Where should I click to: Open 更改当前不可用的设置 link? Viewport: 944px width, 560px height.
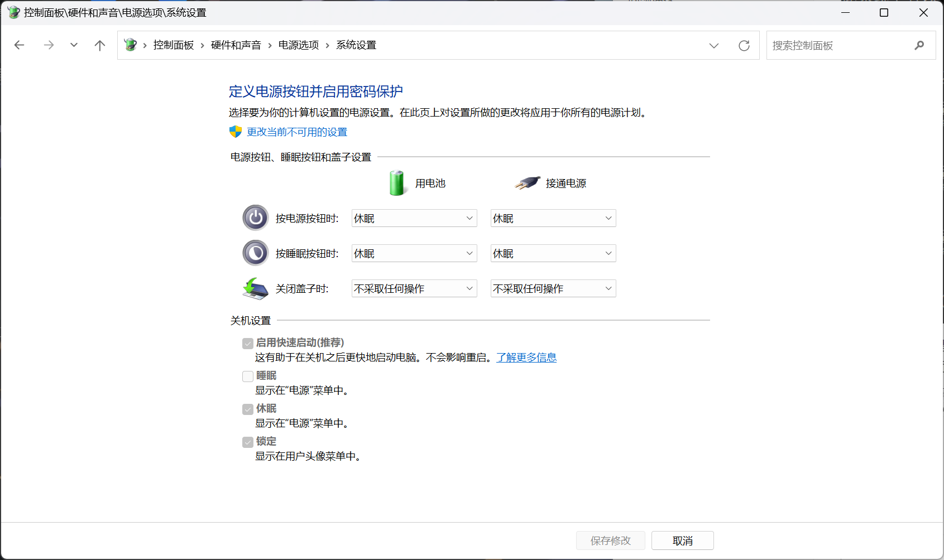pos(297,132)
